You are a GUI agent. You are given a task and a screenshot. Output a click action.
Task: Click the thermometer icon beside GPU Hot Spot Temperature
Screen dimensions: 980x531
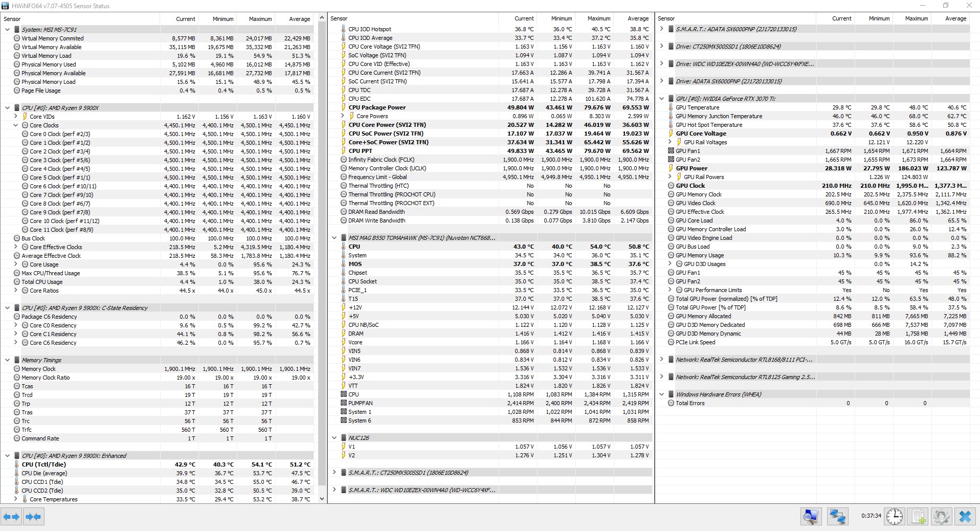(671, 125)
